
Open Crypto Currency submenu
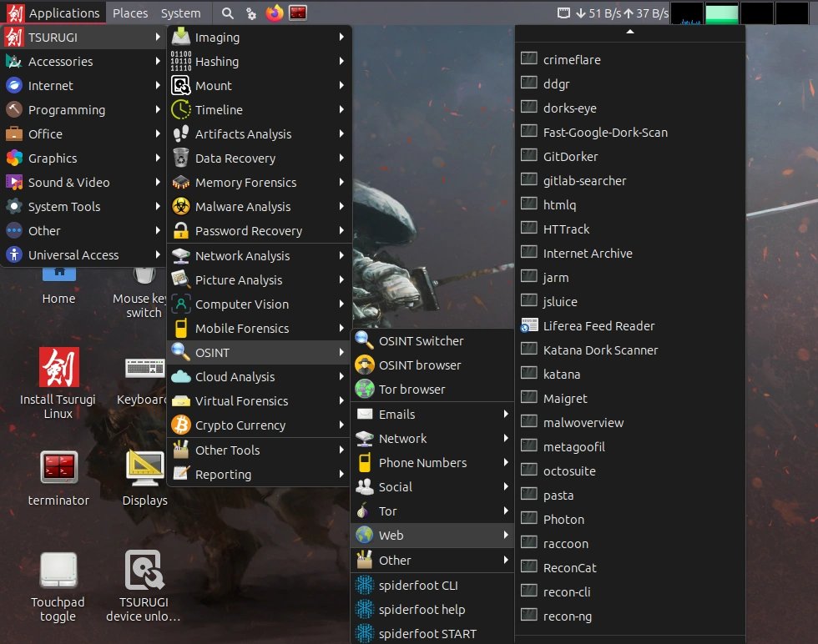(259, 425)
